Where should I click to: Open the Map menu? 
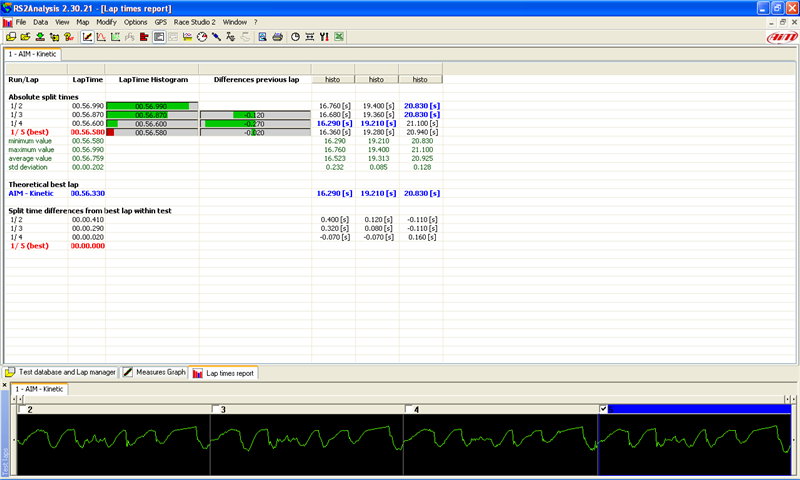83,22
